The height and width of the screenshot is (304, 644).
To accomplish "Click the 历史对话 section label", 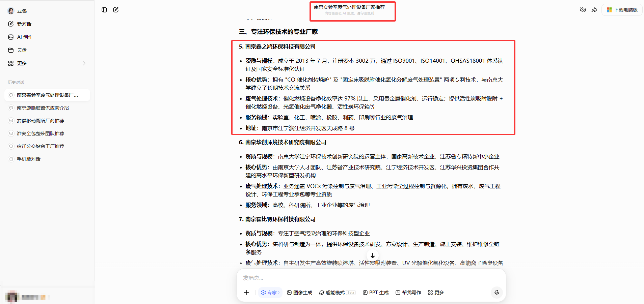I will click(16, 82).
